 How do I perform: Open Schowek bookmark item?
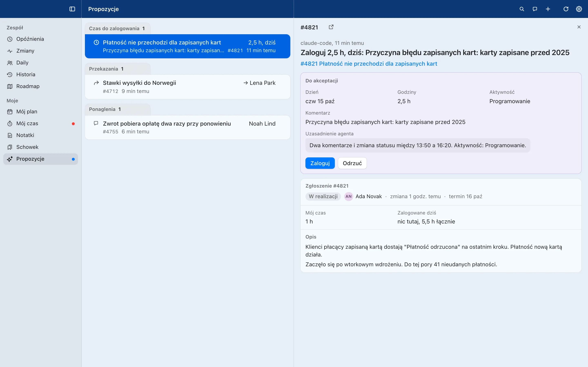(41, 147)
